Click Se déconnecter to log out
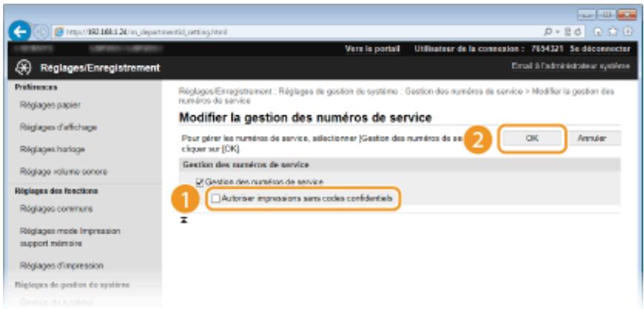The width and height of the screenshot is (644, 309). tap(600, 49)
